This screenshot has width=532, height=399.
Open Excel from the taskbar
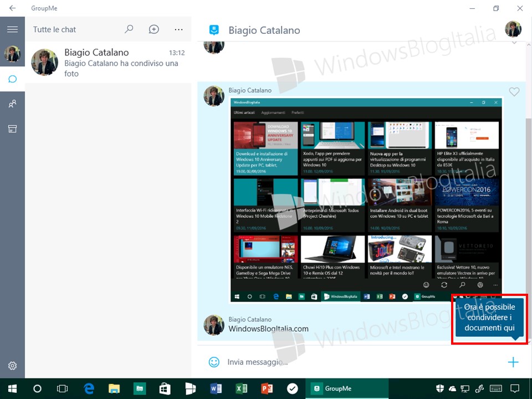pyautogui.click(x=241, y=388)
